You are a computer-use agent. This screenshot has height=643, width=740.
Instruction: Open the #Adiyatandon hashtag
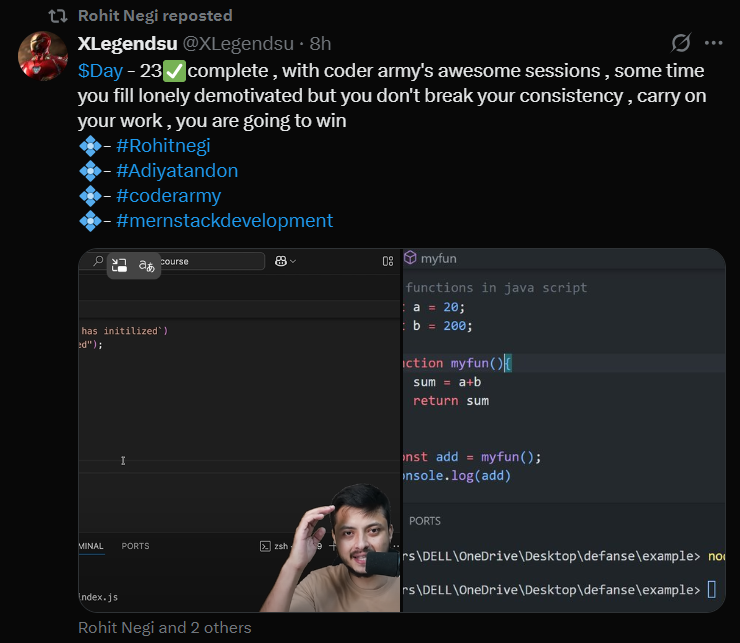point(177,171)
